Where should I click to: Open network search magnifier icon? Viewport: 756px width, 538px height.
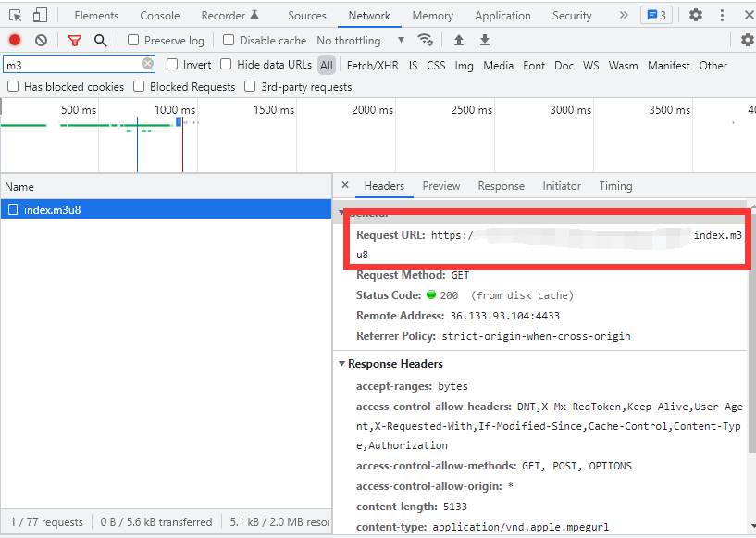[x=100, y=41]
